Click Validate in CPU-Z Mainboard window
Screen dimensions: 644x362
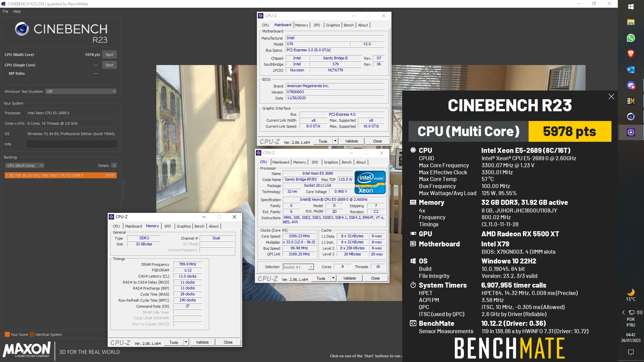point(352,141)
